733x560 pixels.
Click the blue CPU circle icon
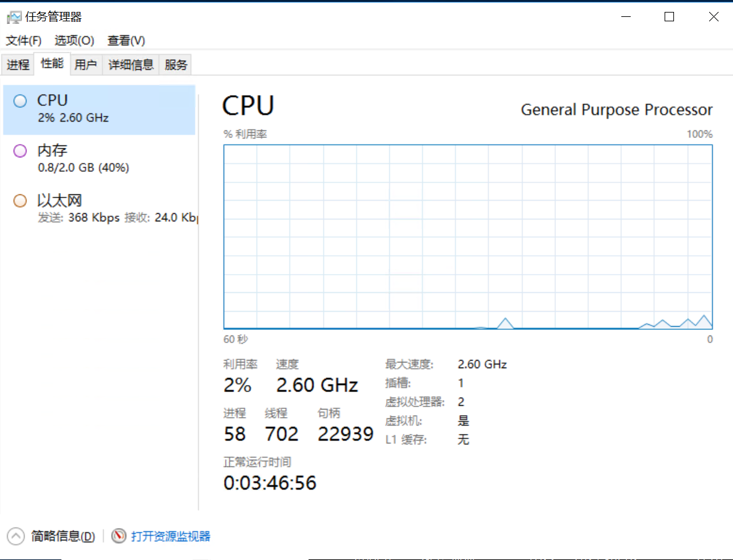coord(20,101)
